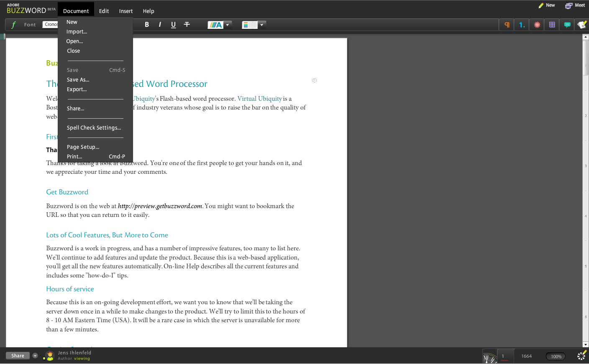This screenshot has height=364, width=589.
Task: Select Spell Check Settings from the Document menu
Action: [94, 127]
